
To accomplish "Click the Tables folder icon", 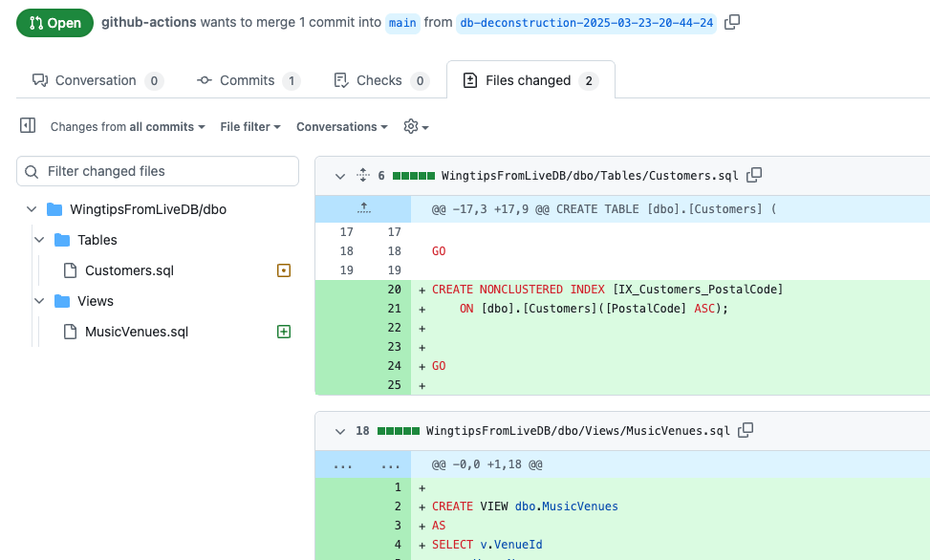I will [62, 240].
